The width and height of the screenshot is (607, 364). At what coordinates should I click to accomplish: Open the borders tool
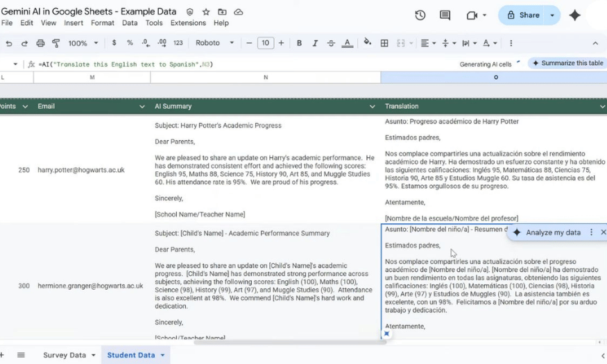[384, 43]
